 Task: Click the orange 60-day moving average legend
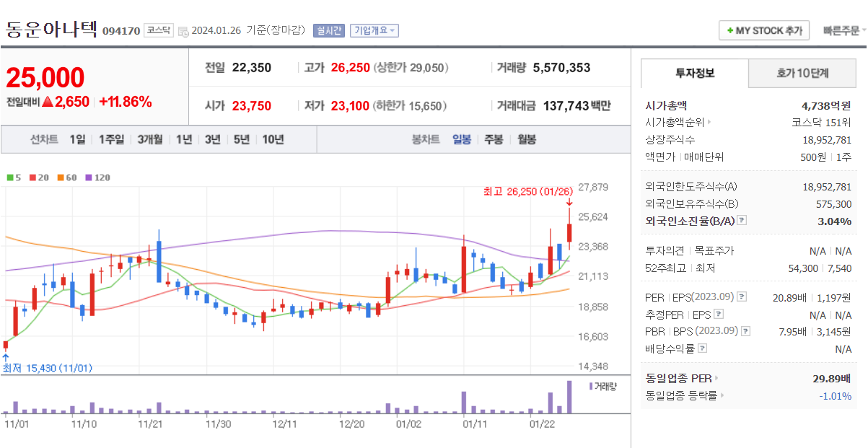coord(67,177)
